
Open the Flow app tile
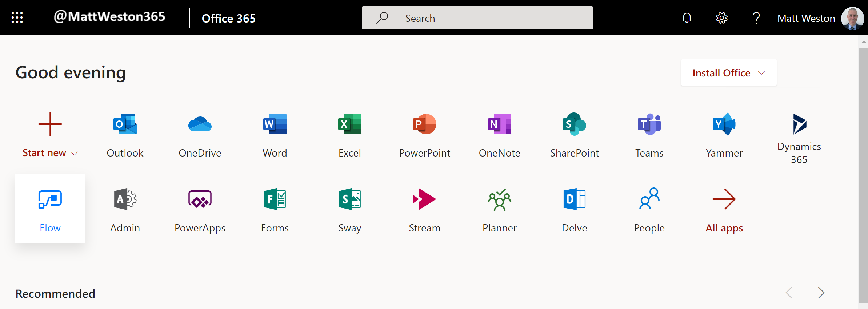[x=50, y=209]
